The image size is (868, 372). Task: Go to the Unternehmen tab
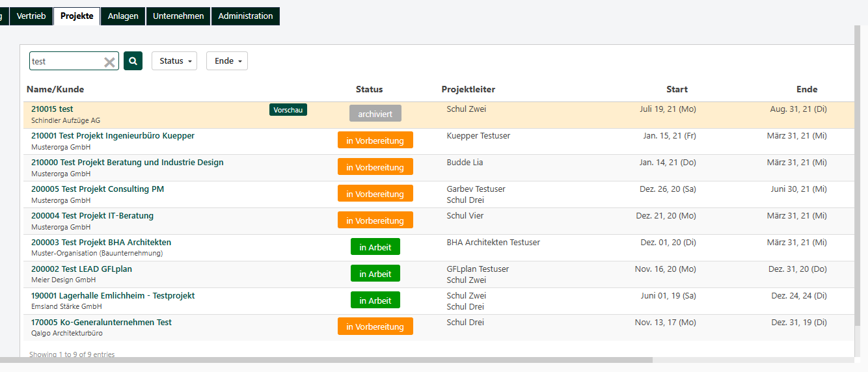[178, 16]
